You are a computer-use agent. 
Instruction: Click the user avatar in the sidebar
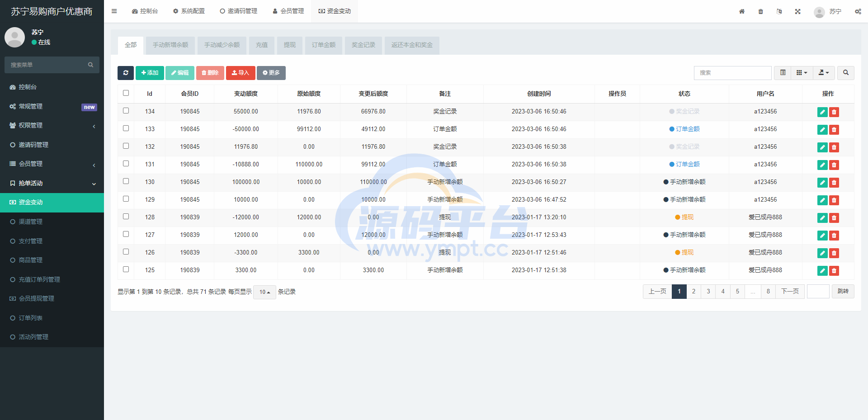14,37
